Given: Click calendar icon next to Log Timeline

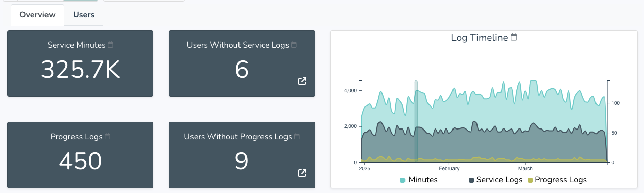Looking at the screenshot, I should (x=514, y=37).
